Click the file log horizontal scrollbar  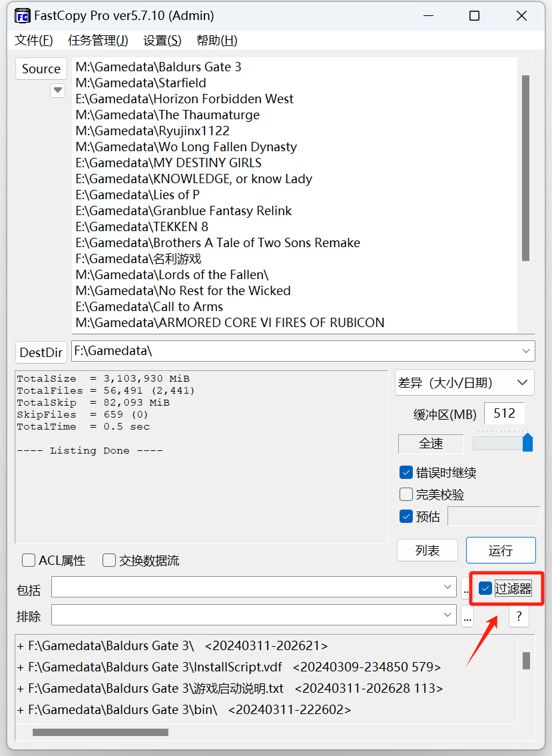[x=101, y=733]
